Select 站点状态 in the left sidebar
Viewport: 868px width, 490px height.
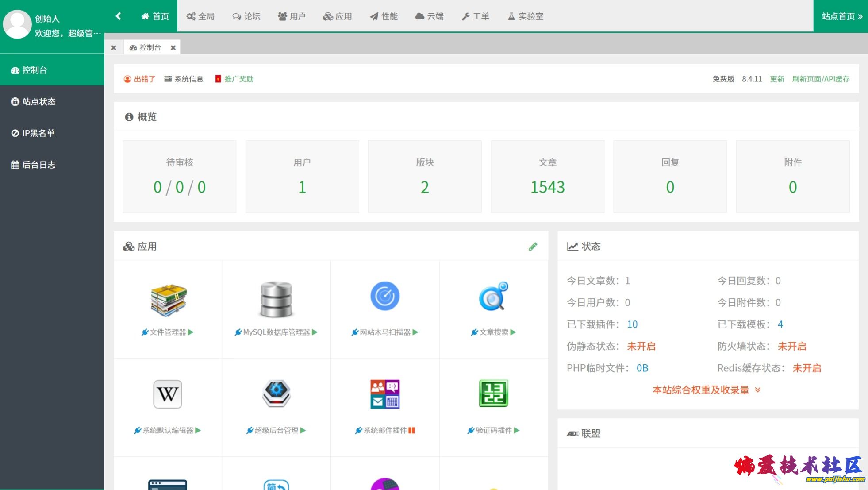pos(38,102)
